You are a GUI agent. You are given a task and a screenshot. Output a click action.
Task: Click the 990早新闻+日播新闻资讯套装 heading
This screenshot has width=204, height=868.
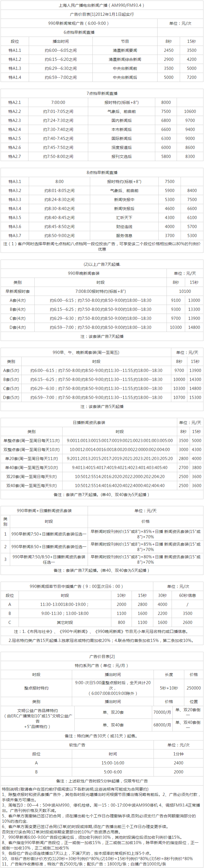pyautogui.click(x=44, y=511)
